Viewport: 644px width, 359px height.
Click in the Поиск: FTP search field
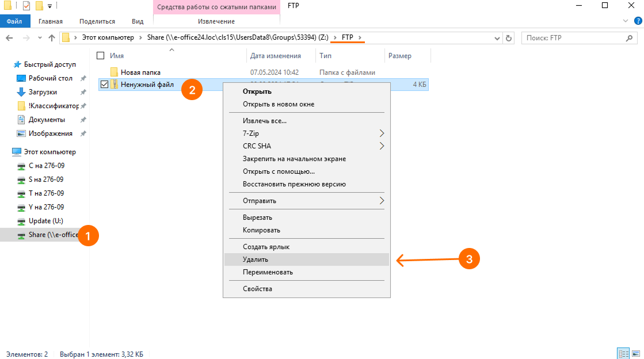click(x=573, y=38)
